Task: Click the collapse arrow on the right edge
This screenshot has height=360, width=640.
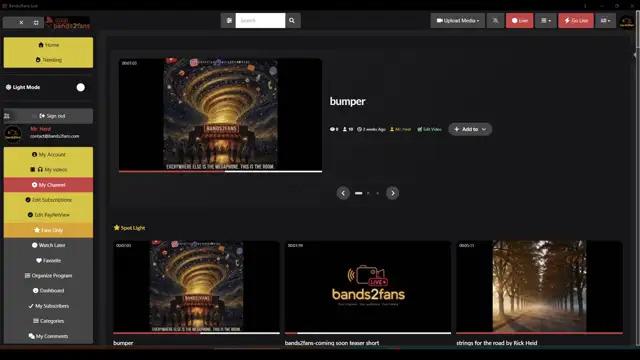Action: (x=635, y=54)
